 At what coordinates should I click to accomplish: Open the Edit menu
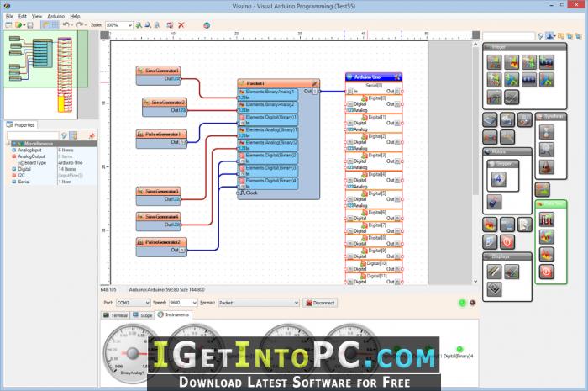point(23,17)
